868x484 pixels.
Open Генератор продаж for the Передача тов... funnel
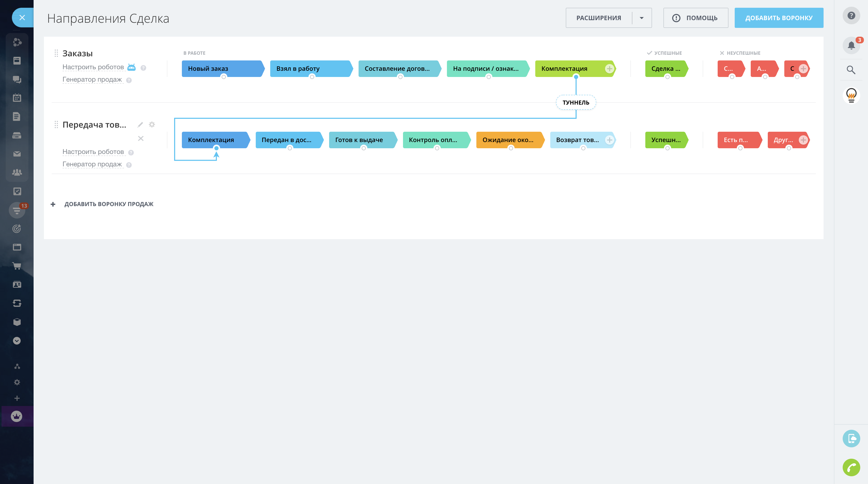coord(92,164)
